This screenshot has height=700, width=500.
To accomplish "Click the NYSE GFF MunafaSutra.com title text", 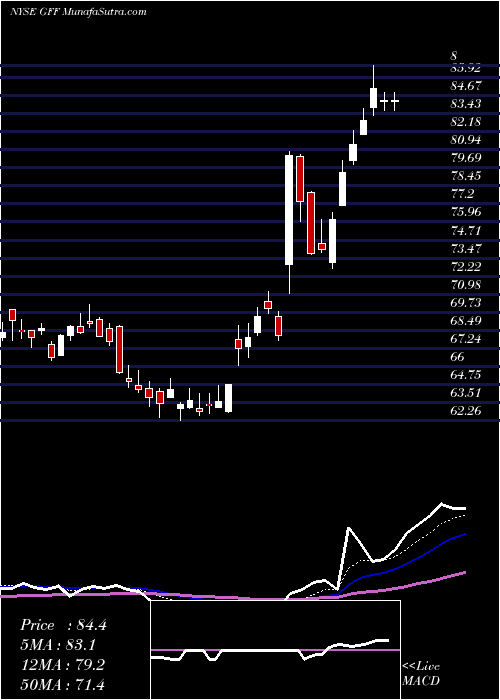I will (x=78, y=12).
